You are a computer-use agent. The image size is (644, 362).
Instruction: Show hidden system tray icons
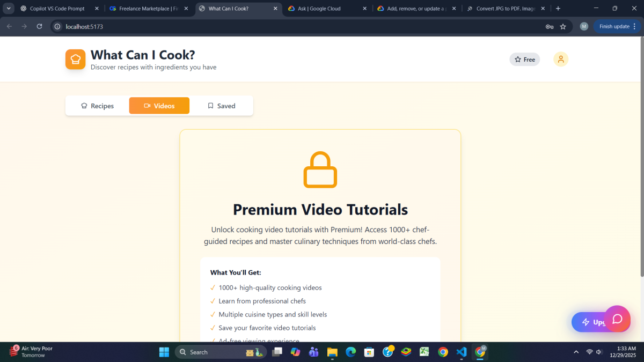coord(576,352)
